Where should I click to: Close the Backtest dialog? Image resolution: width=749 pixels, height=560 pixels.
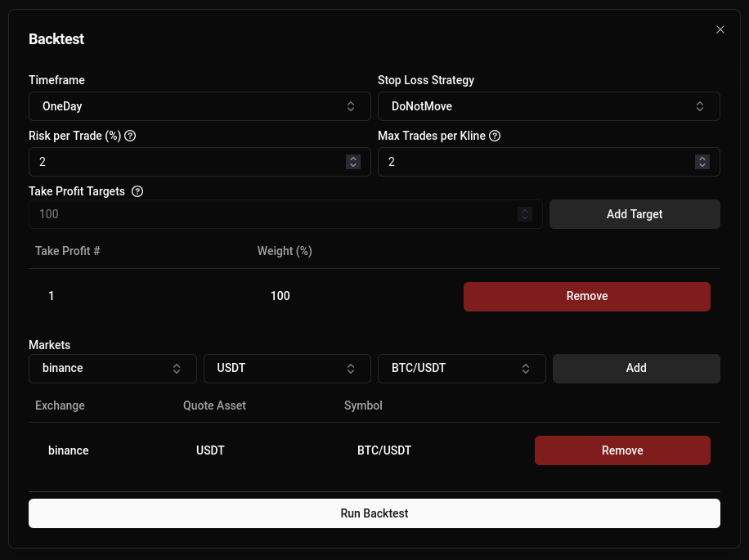(x=720, y=29)
